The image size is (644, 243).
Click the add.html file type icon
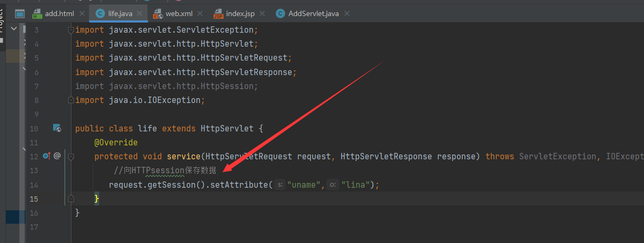[37, 13]
